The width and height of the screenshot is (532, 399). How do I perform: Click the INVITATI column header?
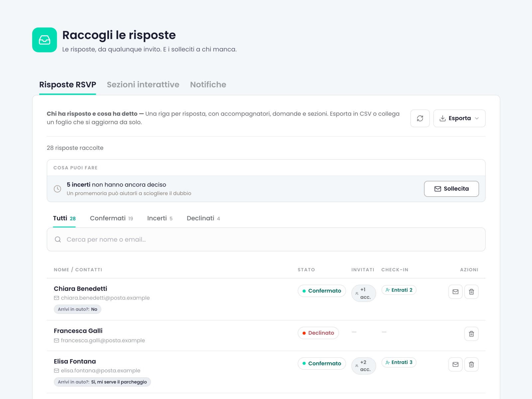point(363,270)
